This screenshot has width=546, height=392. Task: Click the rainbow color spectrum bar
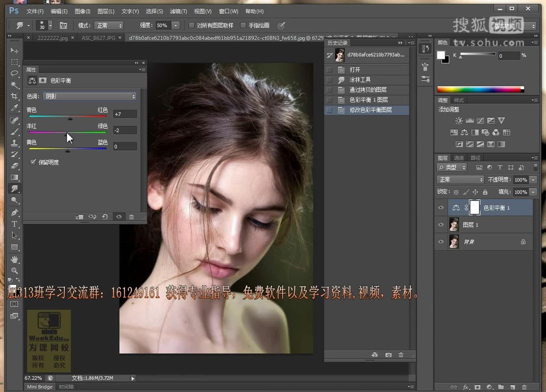[479, 89]
